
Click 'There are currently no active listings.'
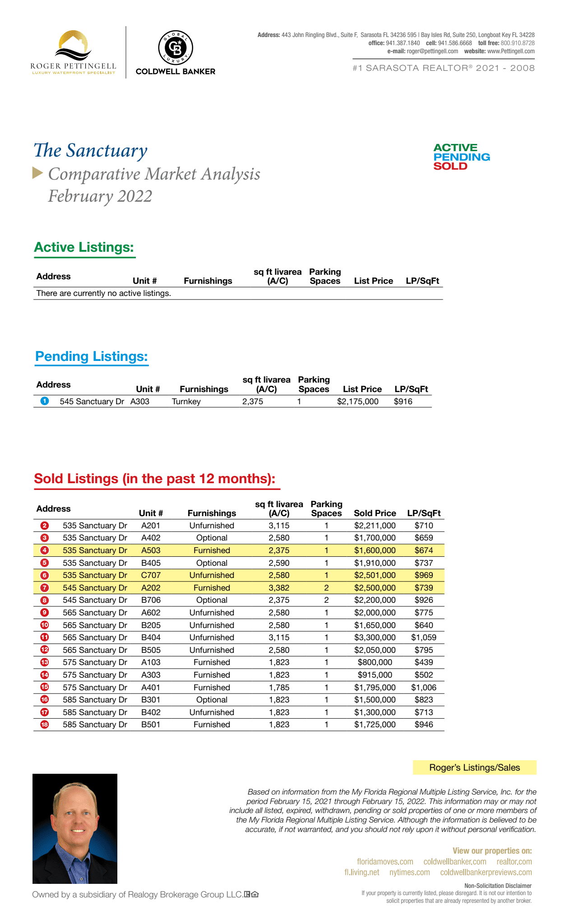[104, 293]
